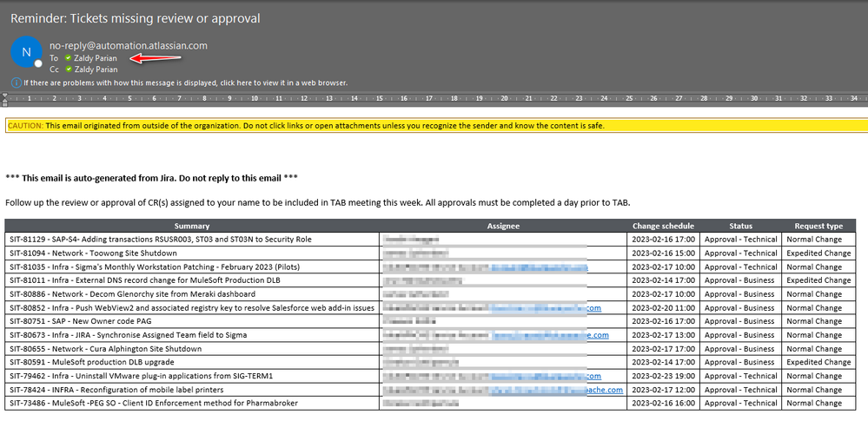Click SIT-80655 Cura Alphington Site Shutdown
Image resolution: width=868 pixels, height=421 pixels.
[105, 349]
